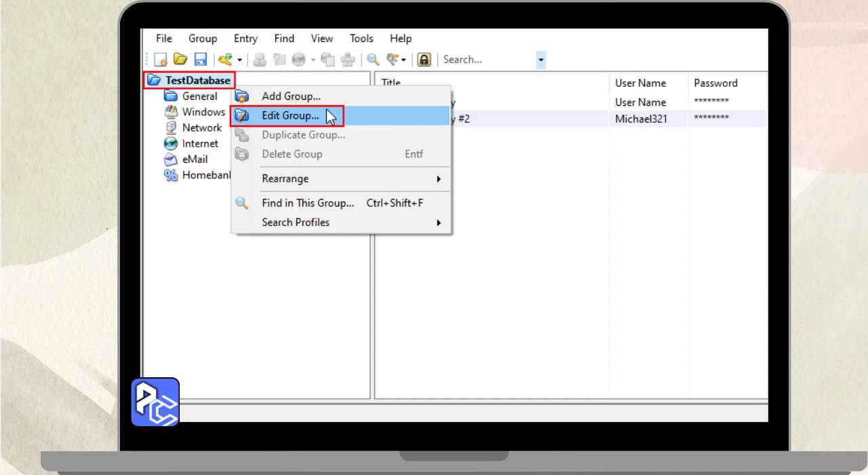The width and height of the screenshot is (868, 475).
Task: Click the Show Entries keys icon
Action: 393,60
